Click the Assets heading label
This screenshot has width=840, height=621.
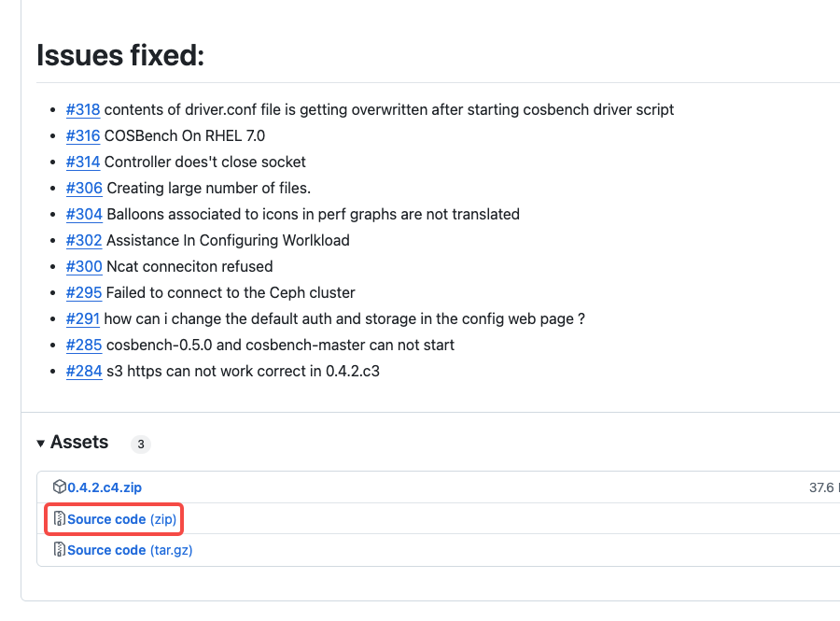point(79,442)
